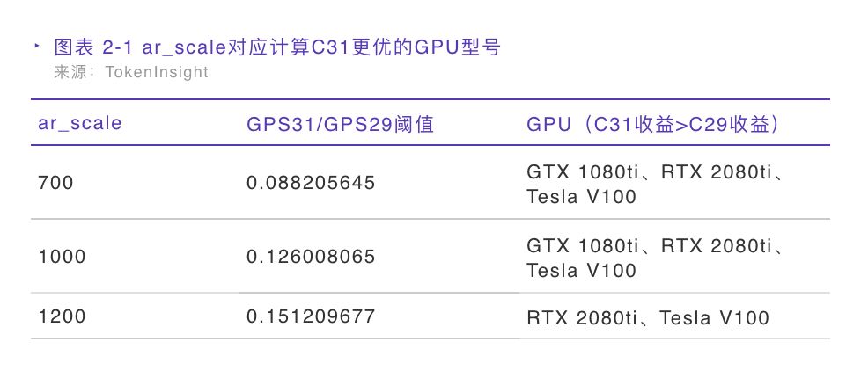Click the GPS31/GPS29阈值 column header
Viewport: 868px width, 371px height.
click(x=340, y=125)
